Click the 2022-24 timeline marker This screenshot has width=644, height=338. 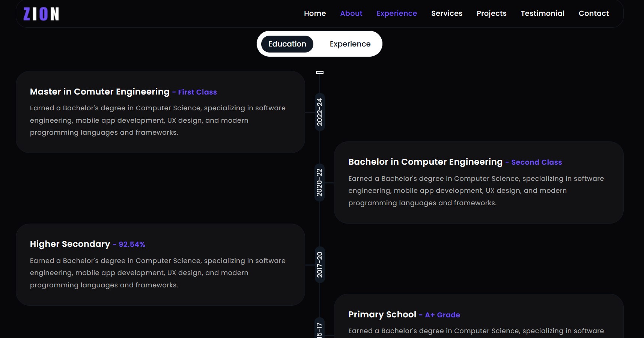pyautogui.click(x=320, y=112)
